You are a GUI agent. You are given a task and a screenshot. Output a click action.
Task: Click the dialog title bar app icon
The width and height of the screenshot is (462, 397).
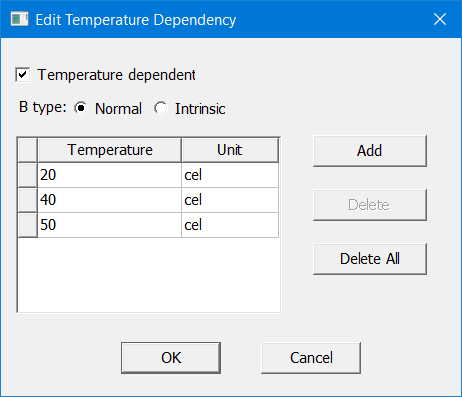click(19, 19)
